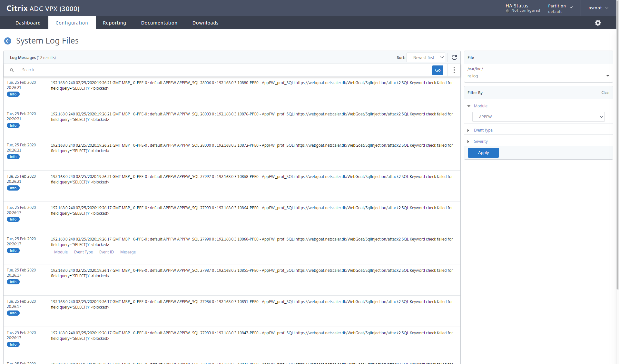Apply the selected filters
Image resolution: width=619 pixels, height=364 pixels.
point(483,153)
